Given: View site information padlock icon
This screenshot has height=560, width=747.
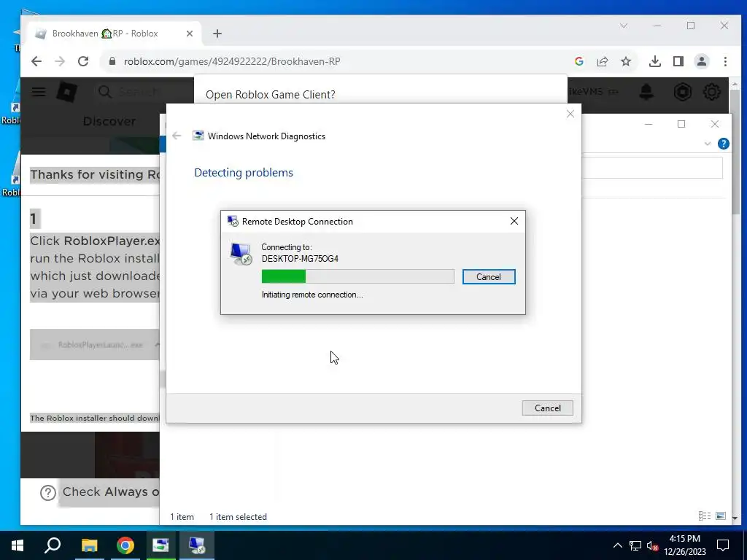Looking at the screenshot, I should pos(112,61).
